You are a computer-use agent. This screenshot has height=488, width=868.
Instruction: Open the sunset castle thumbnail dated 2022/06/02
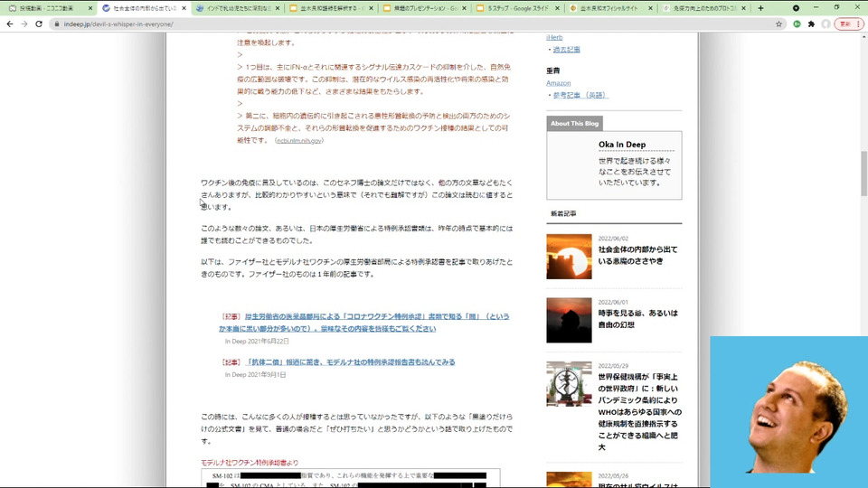pos(569,256)
